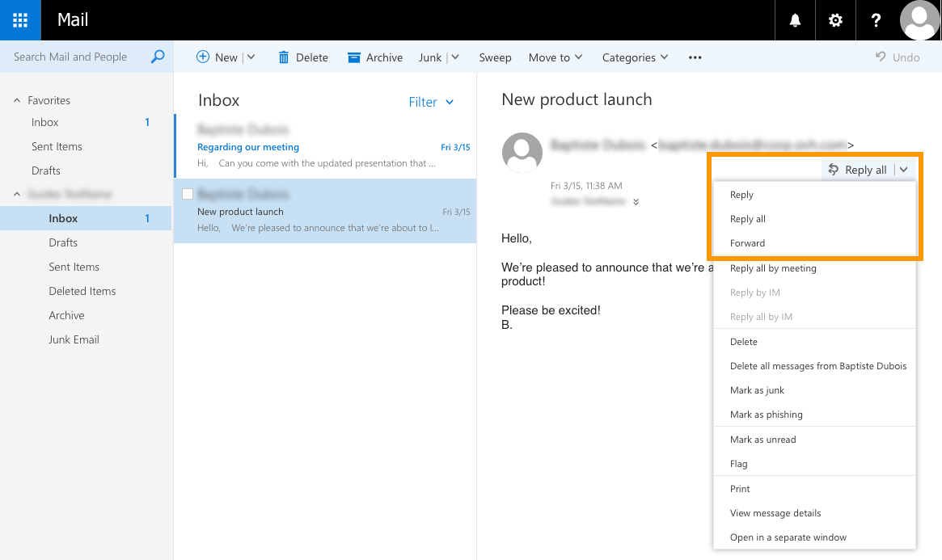Select Forward from the reply menu

pyautogui.click(x=747, y=243)
